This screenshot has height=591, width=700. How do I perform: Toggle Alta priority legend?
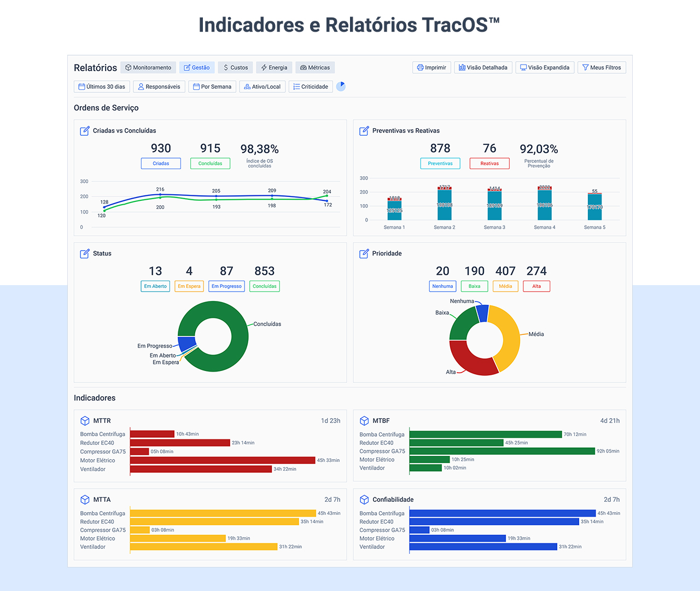pyautogui.click(x=536, y=286)
